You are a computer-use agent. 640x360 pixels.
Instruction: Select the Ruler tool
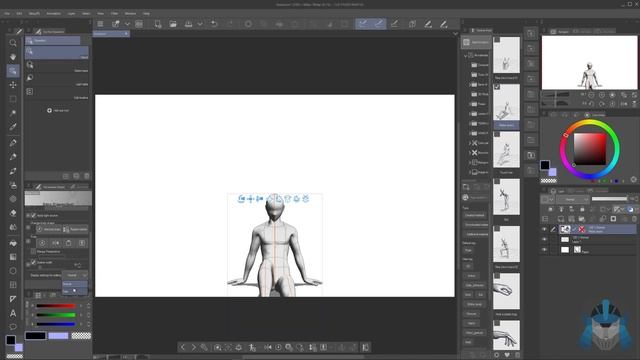pyautogui.click(x=13, y=299)
